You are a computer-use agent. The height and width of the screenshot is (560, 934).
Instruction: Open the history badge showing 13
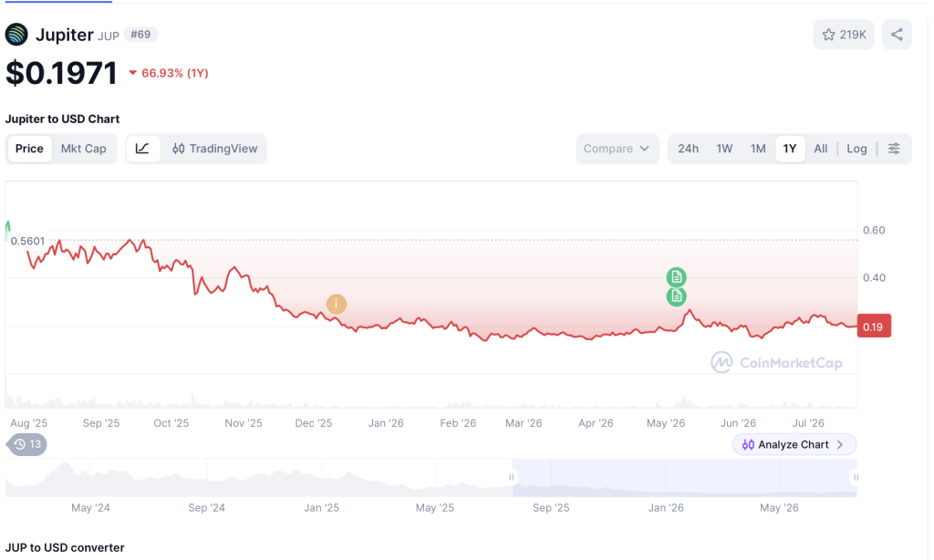click(26, 444)
